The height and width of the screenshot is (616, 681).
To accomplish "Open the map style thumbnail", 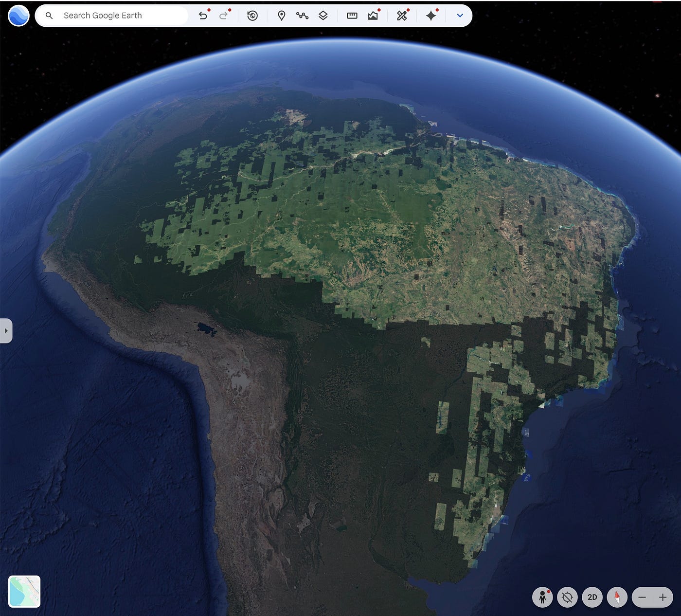I will tap(24, 591).
